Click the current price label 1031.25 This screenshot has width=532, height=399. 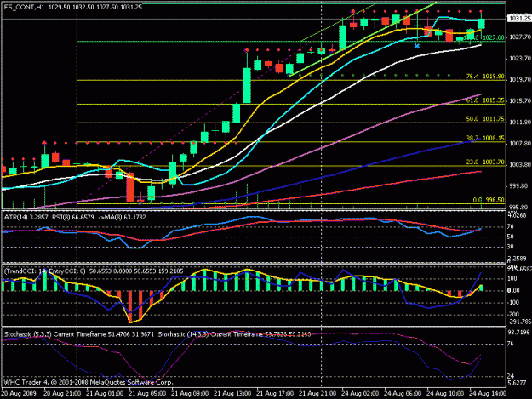(519, 19)
